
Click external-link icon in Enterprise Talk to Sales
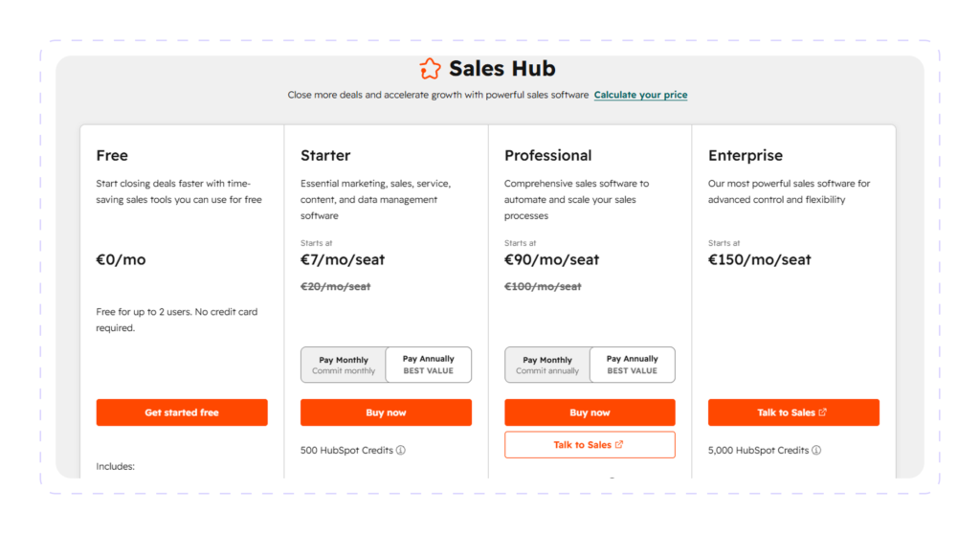pos(822,412)
